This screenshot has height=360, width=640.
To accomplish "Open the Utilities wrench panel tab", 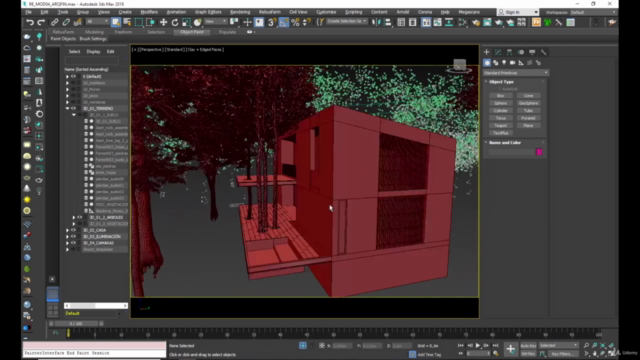I will click(x=544, y=52).
